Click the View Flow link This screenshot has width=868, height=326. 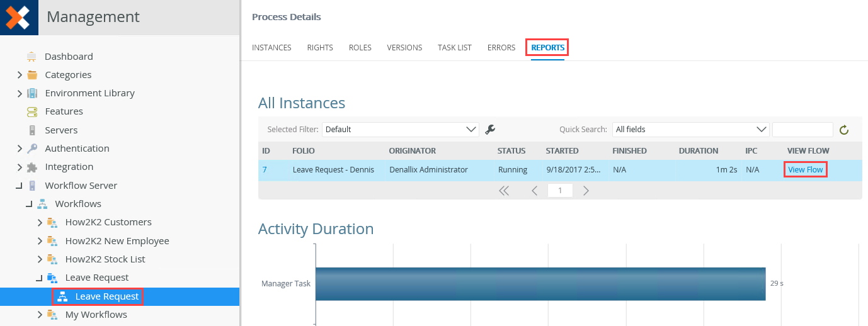[x=805, y=170]
